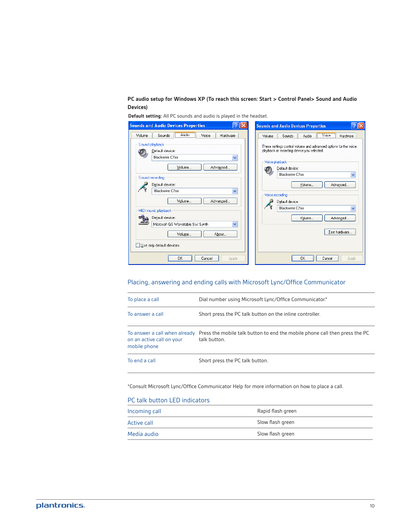Viewport: 411px width, 532px height.
Task: Click 'Media audio' table row label
Action: click(x=143, y=434)
